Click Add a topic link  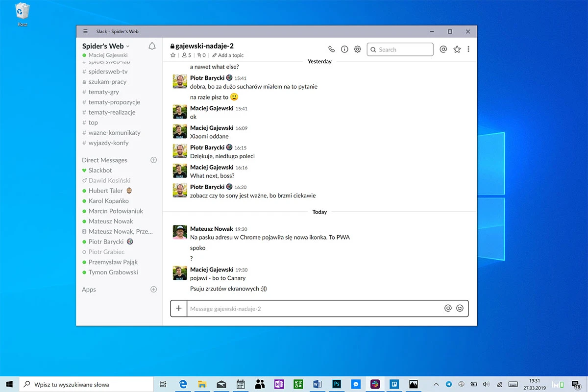pyautogui.click(x=228, y=55)
